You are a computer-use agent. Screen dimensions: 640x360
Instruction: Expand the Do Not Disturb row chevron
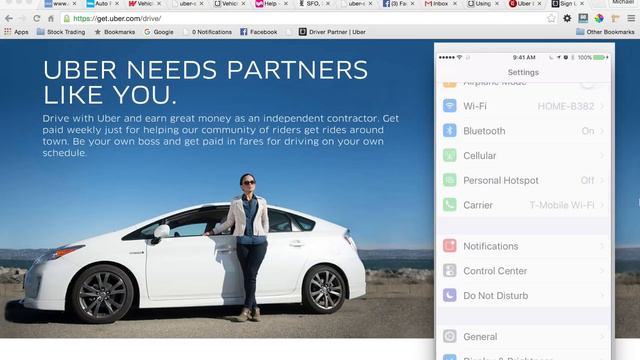click(x=602, y=296)
